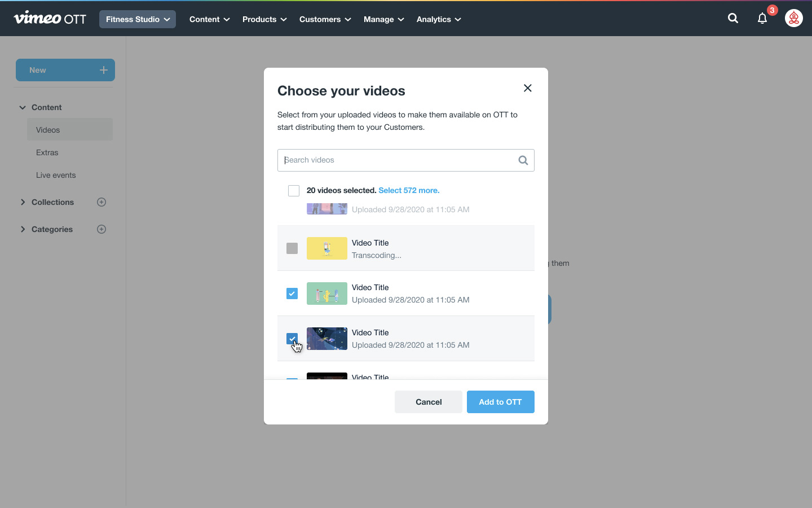Click the Vimeo OTT logo
The width and height of the screenshot is (812, 508).
pyautogui.click(x=50, y=19)
